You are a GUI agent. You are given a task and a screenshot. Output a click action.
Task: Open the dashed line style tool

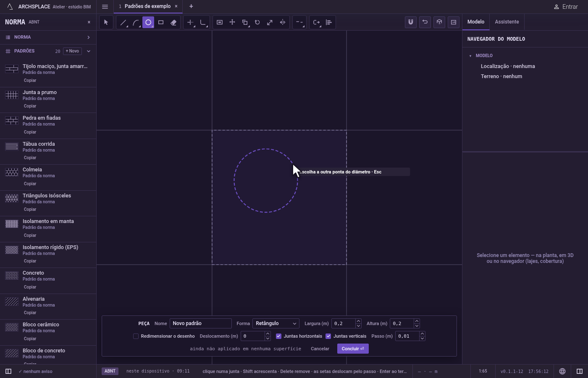299,22
